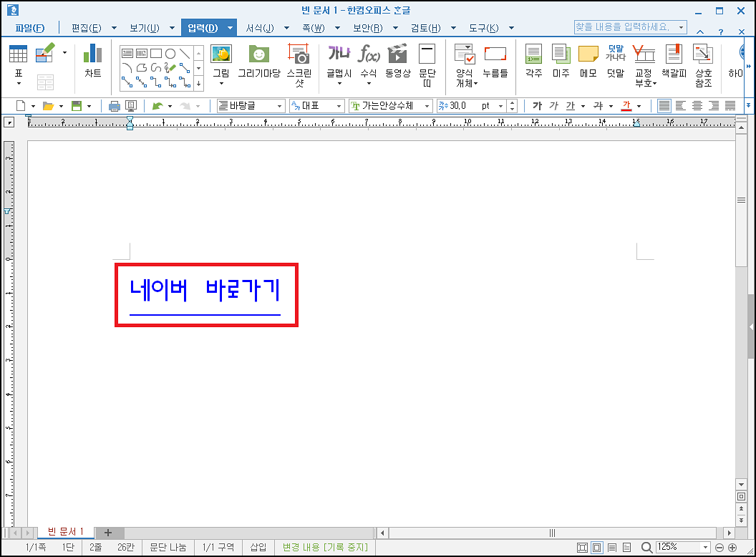Toggle strikethrough 가 formatting
This screenshot has width=756, height=557.
click(598, 106)
